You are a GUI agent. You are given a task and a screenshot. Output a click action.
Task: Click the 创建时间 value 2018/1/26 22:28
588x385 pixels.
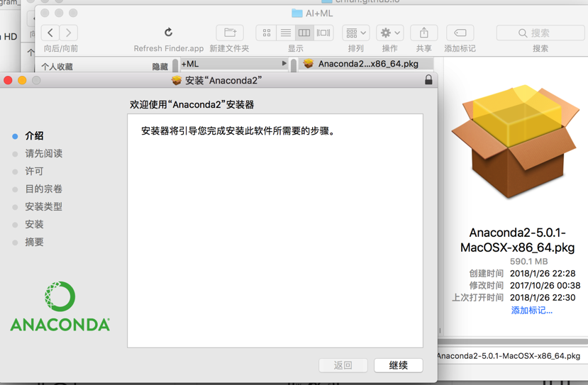click(543, 273)
